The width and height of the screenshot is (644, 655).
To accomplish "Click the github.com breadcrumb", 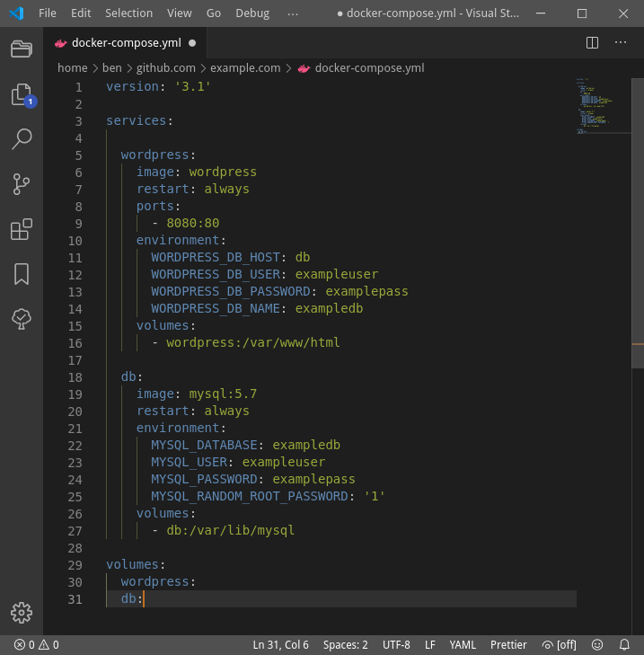I will [x=166, y=67].
